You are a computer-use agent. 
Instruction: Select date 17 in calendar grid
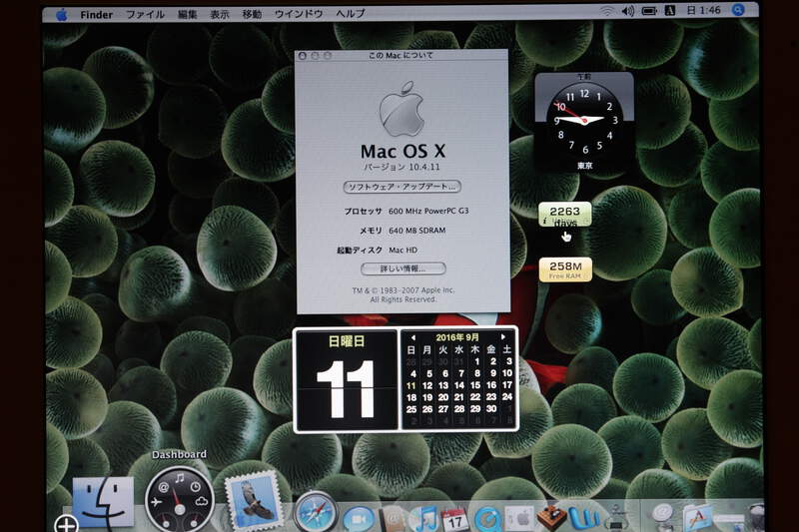[x=507, y=385]
